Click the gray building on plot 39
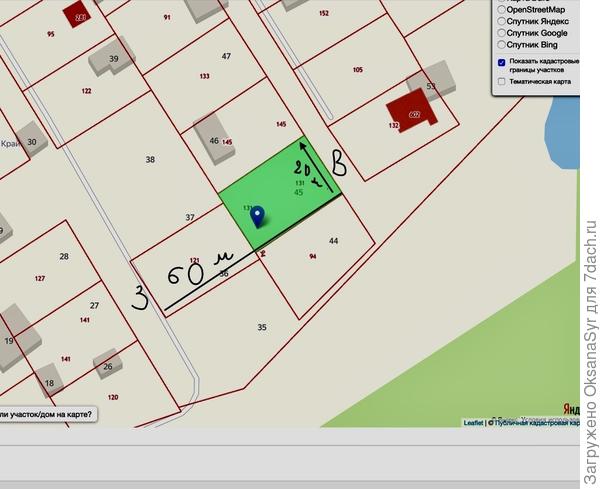Image resolution: width=600 pixels, height=489 pixels. point(110,58)
